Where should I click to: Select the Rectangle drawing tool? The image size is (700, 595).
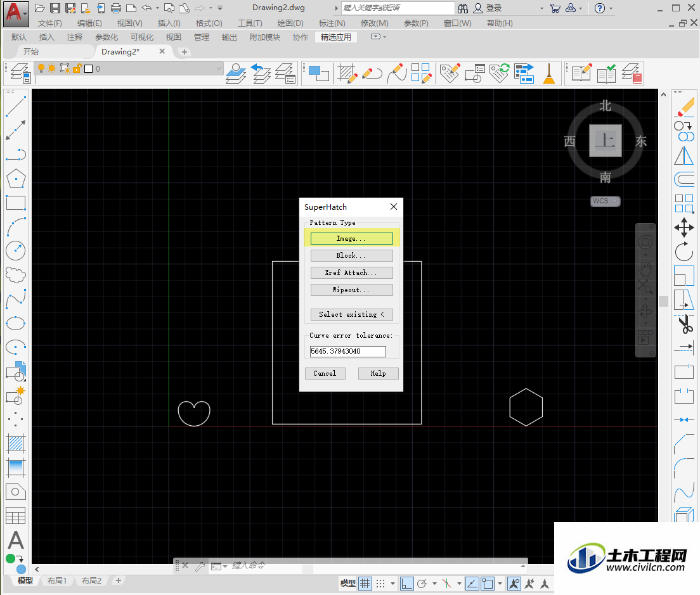click(x=16, y=203)
